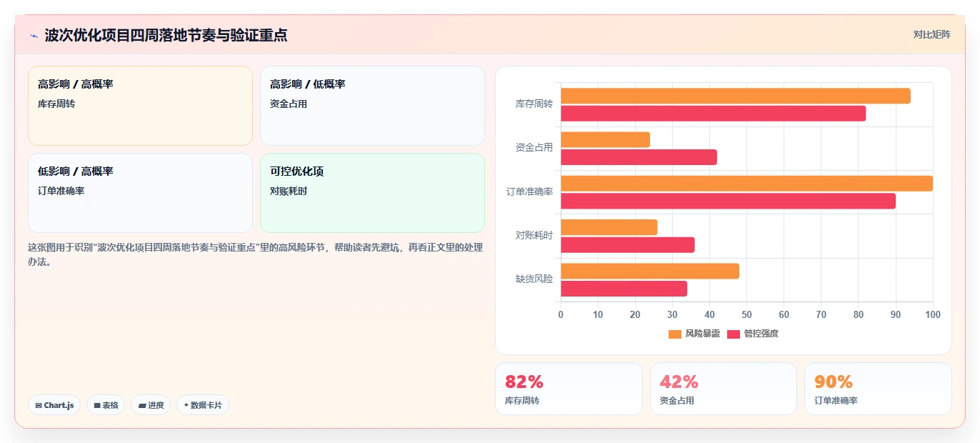The width and height of the screenshot is (980, 443).
Task: Click the lightning icon beside the title
Action: (34, 35)
